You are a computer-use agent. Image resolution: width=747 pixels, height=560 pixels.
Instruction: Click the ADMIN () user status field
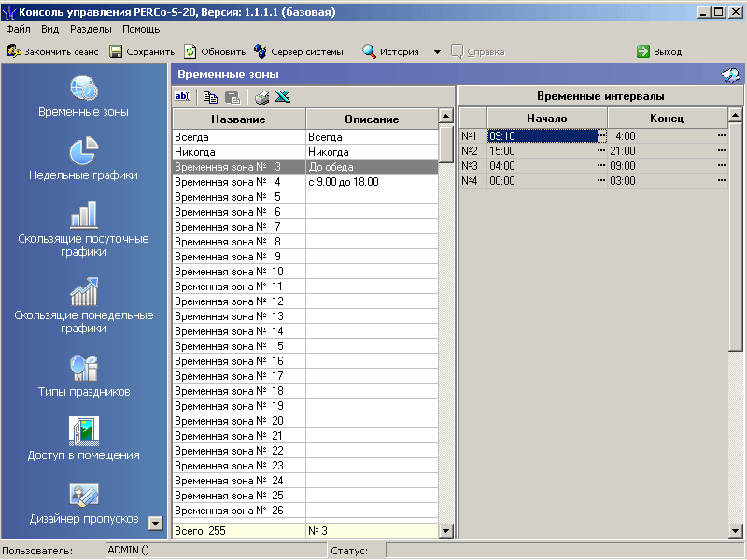(216, 550)
